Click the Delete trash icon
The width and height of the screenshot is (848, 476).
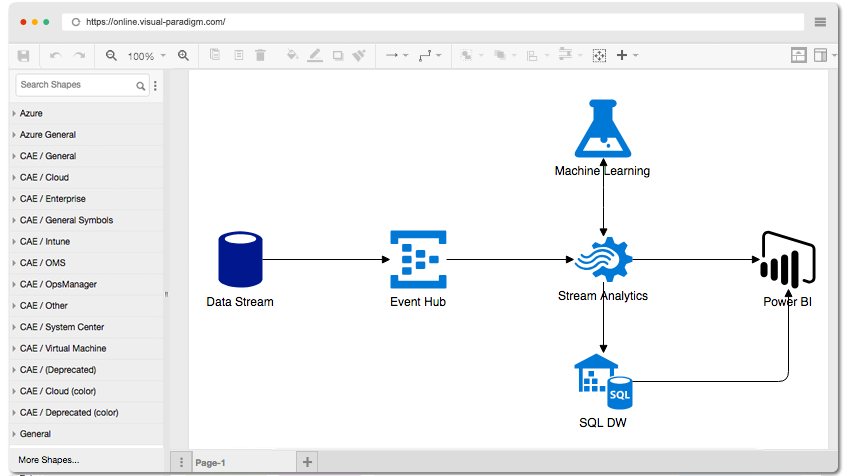(x=261, y=55)
